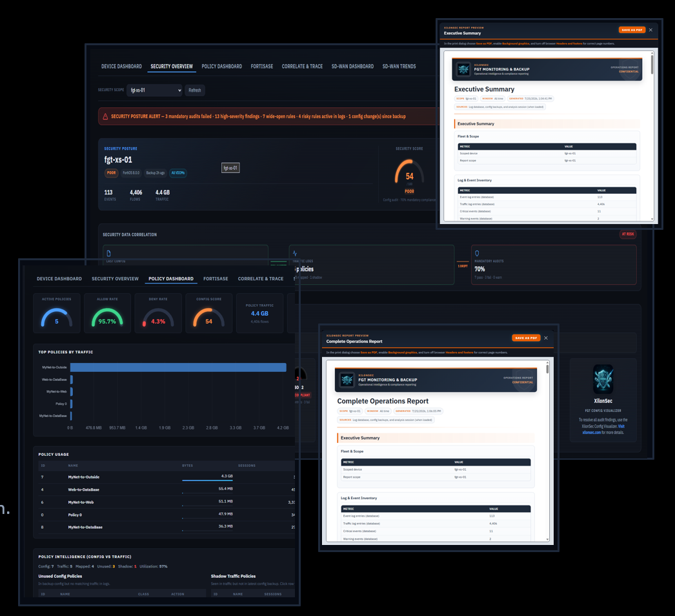This screenshot has width=675, height=616.
Task: Click the MyNet-to-Web policy usage row
Action: [x=166, y=502]
